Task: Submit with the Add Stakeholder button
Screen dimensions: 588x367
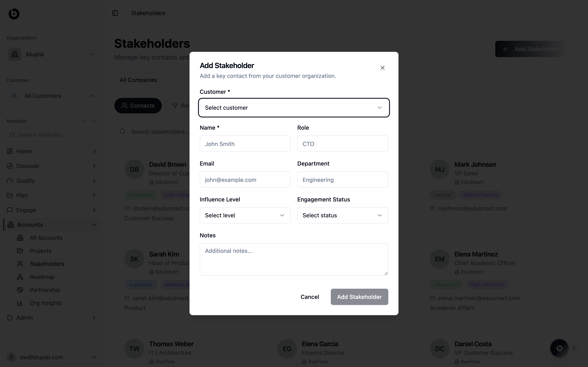Action: click(x=359, y=297)
